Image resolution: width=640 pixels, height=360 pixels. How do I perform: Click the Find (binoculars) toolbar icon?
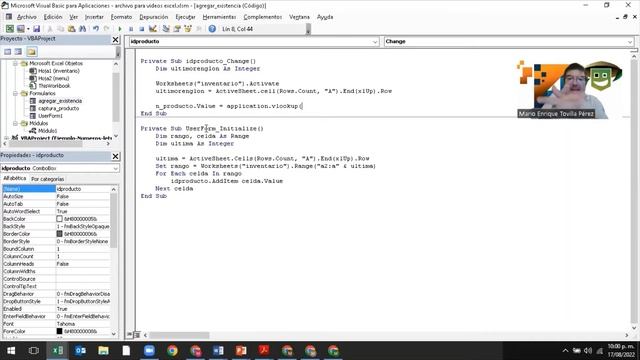82,29
